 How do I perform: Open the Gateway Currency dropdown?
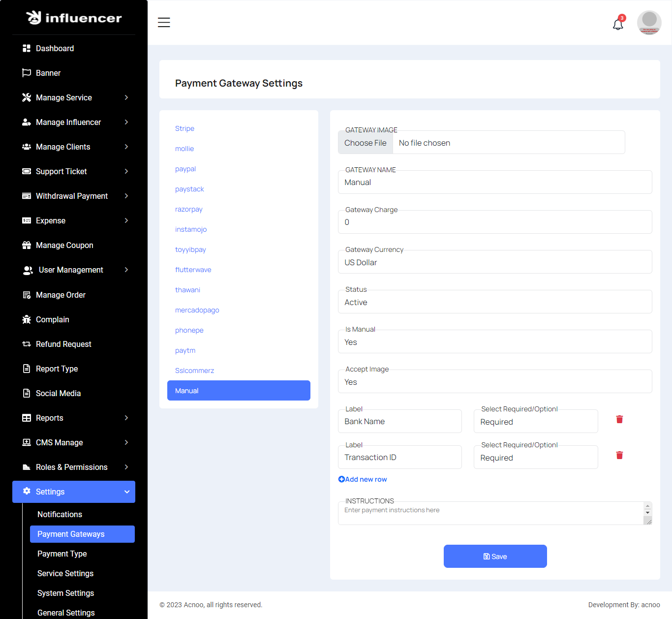tap(494, 262)
